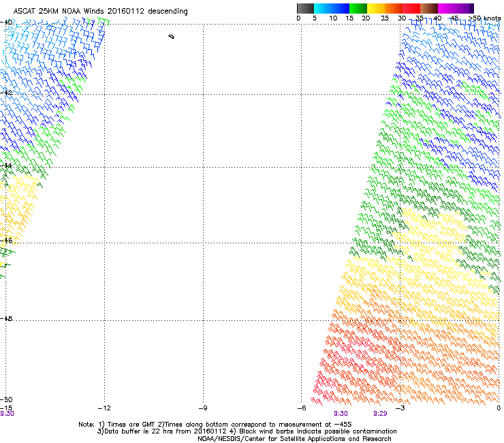
Task: Click the orange 25–30 knots color segment
Action: (394, 8)
